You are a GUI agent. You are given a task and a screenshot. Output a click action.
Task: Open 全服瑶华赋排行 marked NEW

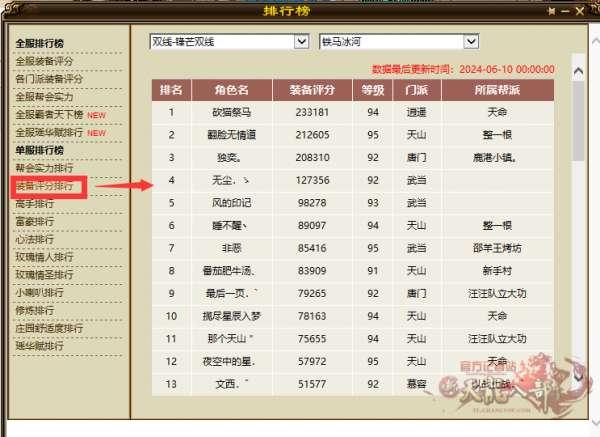[60, 133]
